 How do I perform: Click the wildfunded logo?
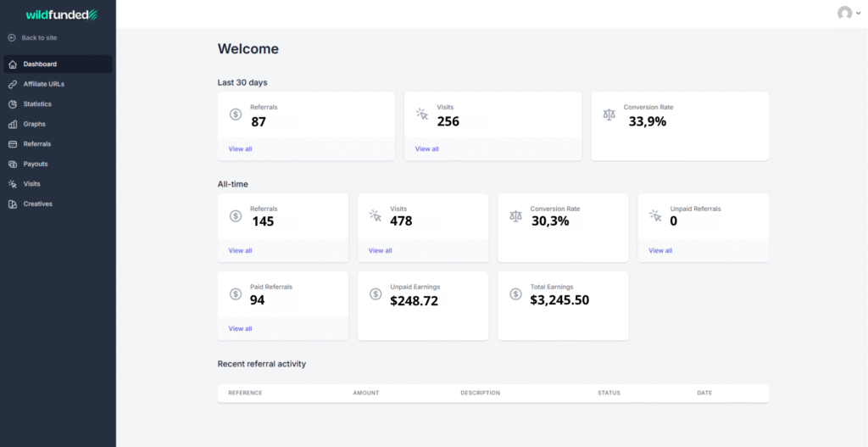click(x=62, y=14)
